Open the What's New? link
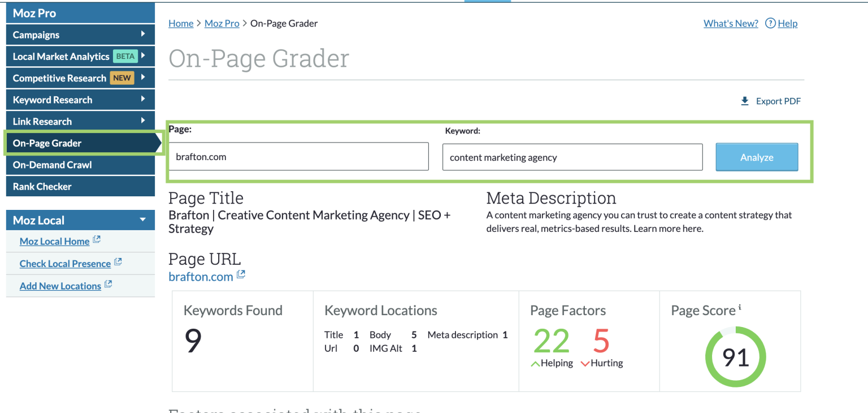 click(731, 23)
